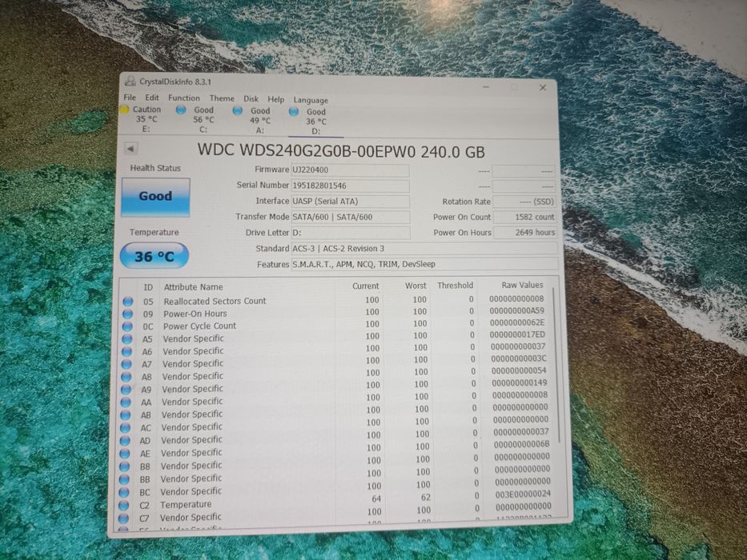Click the status icon of attribute AC
Image resolution: width=747 pixels, height=560 pixels.
coord(125,428)
